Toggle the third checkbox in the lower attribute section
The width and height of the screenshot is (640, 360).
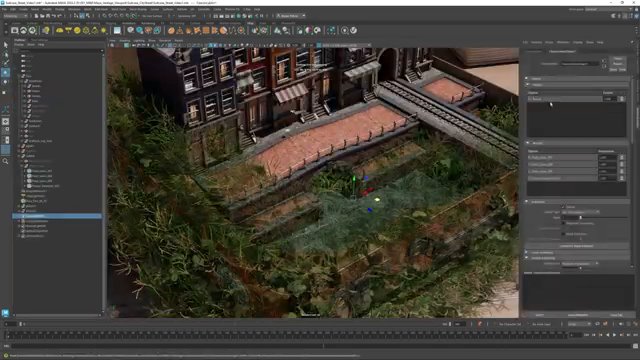tap(563, 234)
